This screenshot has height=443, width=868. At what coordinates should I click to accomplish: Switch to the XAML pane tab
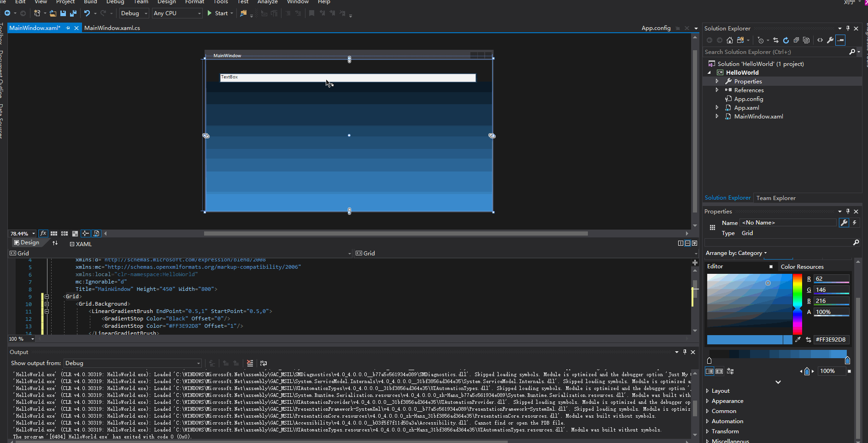tap(81, 244)
